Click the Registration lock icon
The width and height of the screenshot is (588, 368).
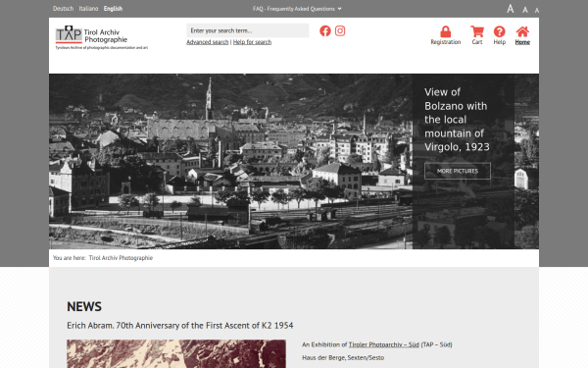[446, 31]
